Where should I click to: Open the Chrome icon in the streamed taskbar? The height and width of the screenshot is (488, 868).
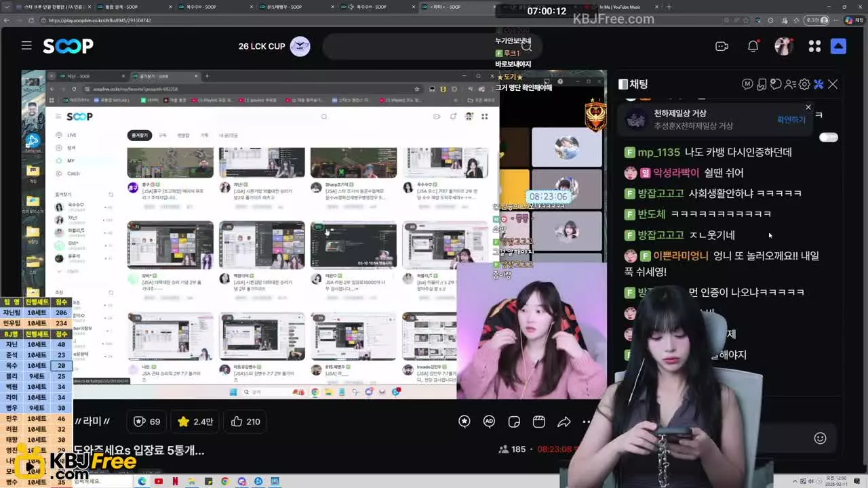225,481
